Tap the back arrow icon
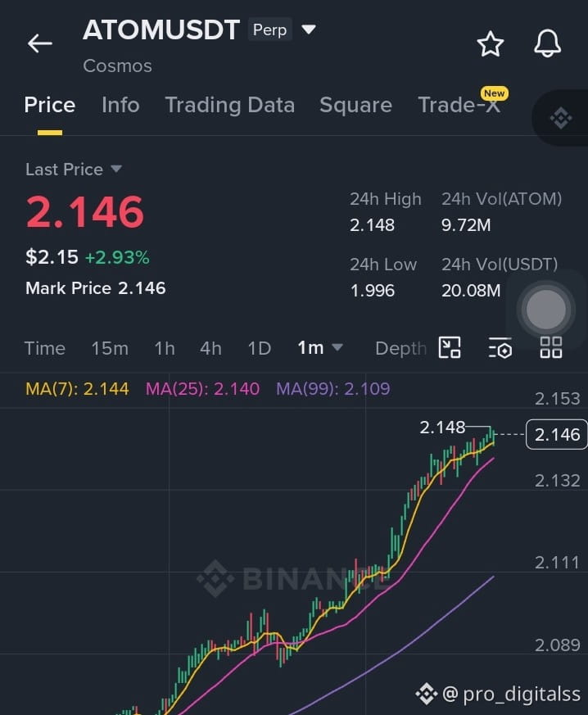 click(39, 43)
